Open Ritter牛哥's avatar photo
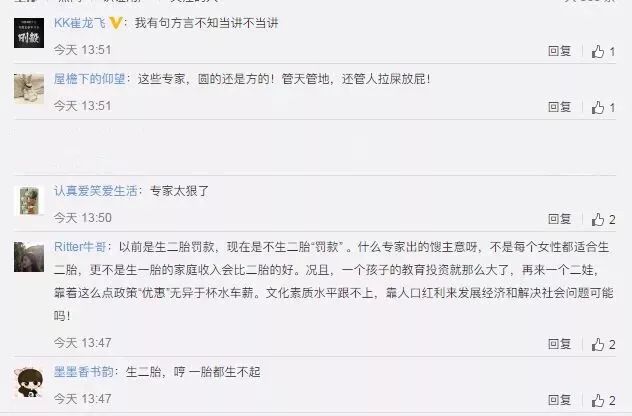 [29, 257]
